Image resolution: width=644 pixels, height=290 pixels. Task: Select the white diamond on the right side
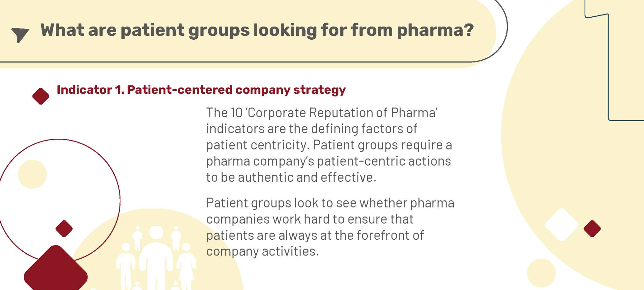point(562,225)
